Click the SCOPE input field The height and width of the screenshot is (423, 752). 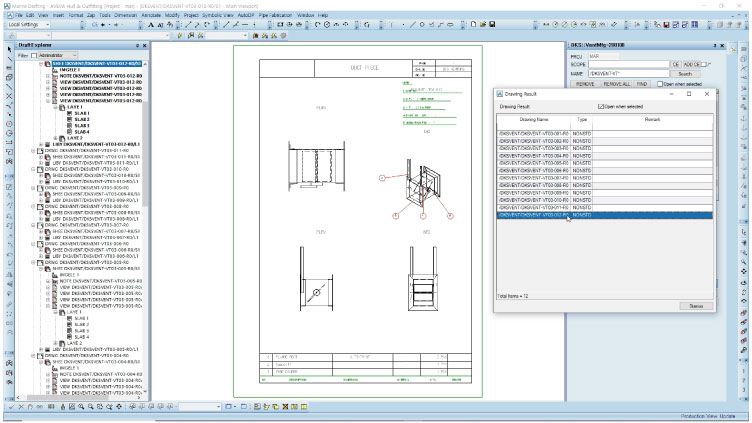pyautogui.click(x=629, y=64)
